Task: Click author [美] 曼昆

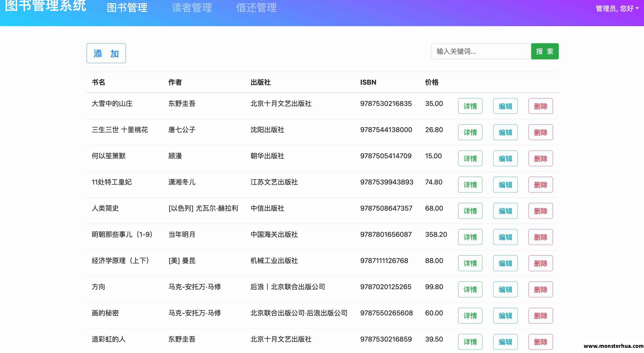Action: pos(182,261)
